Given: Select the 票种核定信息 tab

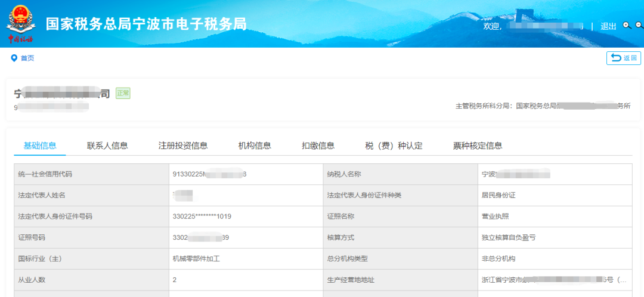Looking at the screenshot, I should point(477,146).
